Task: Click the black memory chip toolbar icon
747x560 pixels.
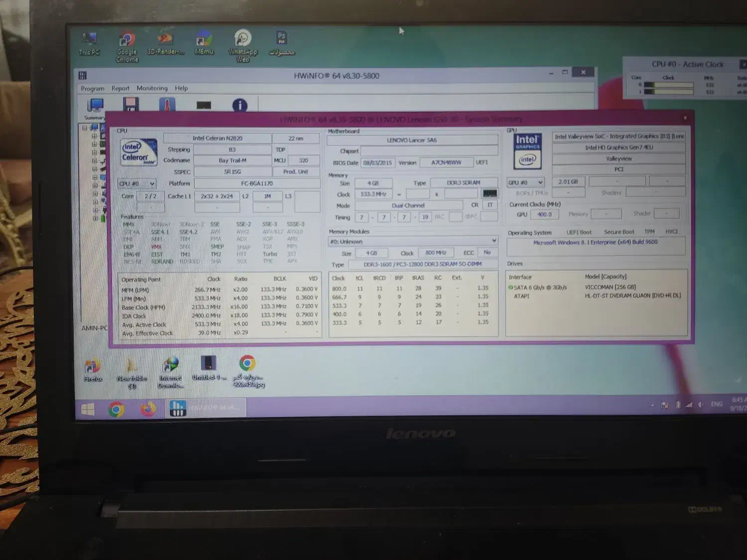Action: [204, 105]
